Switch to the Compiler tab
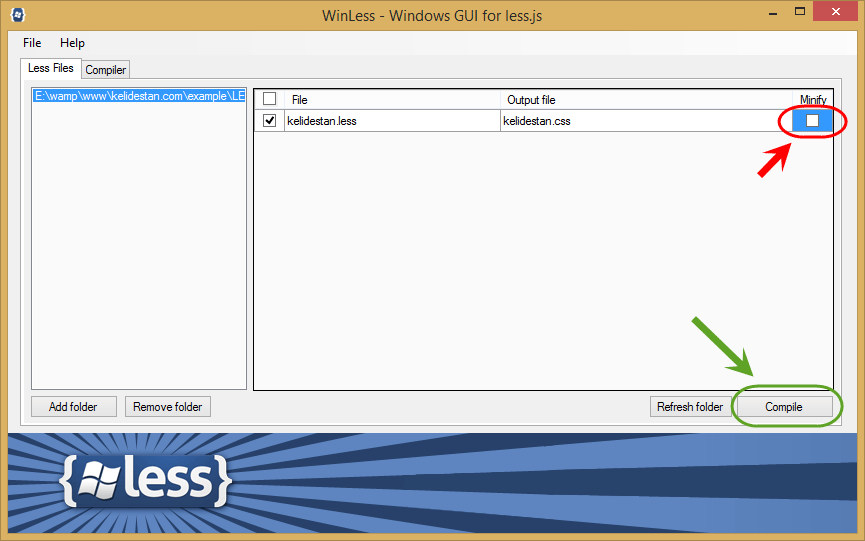Image resolution: width=865 pixels, height=541 pixels. [x=105, y=70]
